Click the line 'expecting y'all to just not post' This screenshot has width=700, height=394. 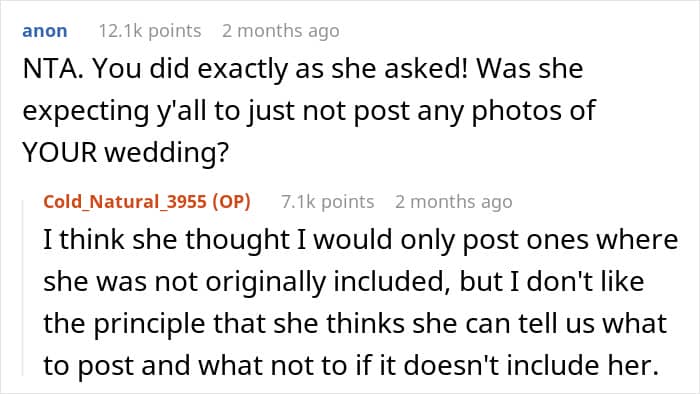tap(309, 111)
